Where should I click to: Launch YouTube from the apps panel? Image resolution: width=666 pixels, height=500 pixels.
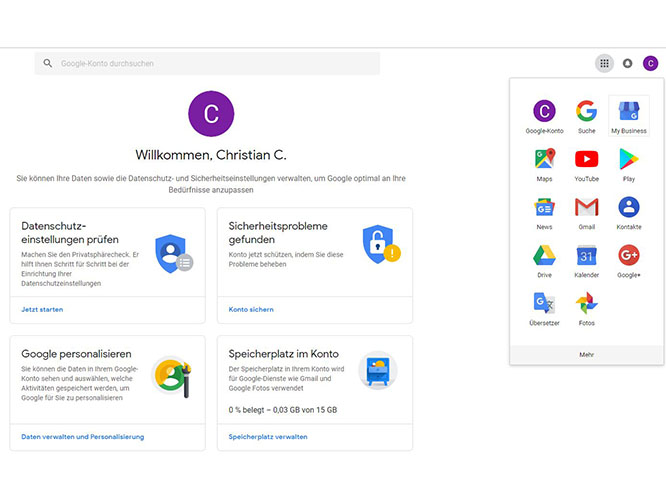(587, 164)
